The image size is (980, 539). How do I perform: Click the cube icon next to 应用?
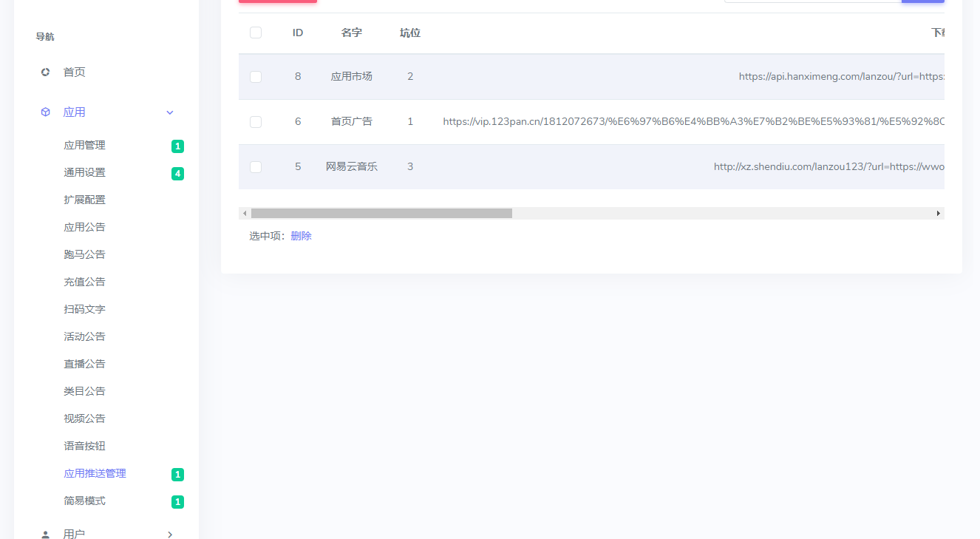click(44, 112)
